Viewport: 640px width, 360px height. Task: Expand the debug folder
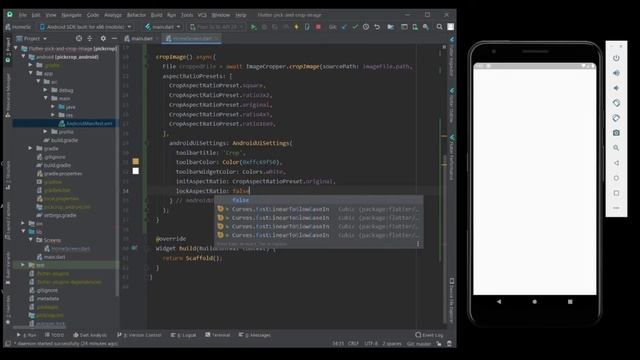point(45,90)
